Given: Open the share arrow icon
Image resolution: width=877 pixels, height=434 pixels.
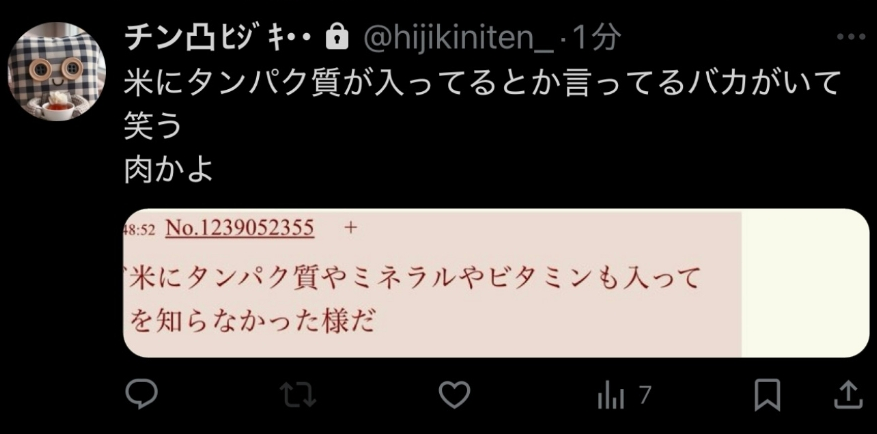Looking at the screenshot, I should pyautogui.click(x=848, y=394).
